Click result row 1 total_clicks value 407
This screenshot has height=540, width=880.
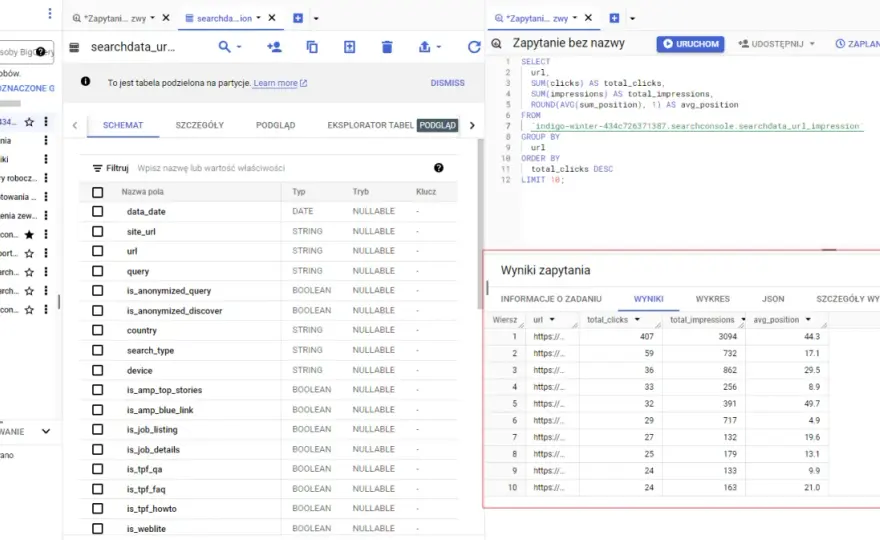pos(647,337)
